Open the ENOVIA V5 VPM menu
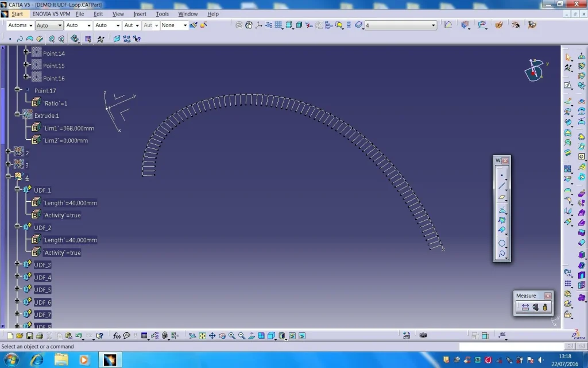Screen dimensions: 588x368 pyautogui.click(x=51, y=14)
